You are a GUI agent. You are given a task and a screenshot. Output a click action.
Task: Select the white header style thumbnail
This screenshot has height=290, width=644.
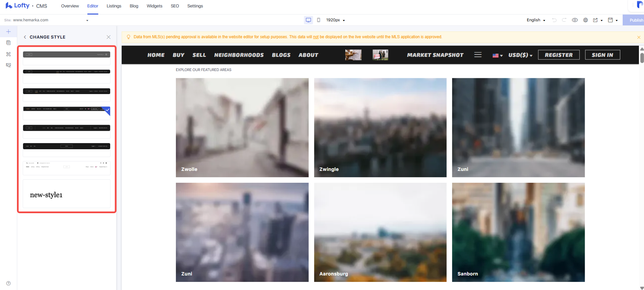[66, 168]
